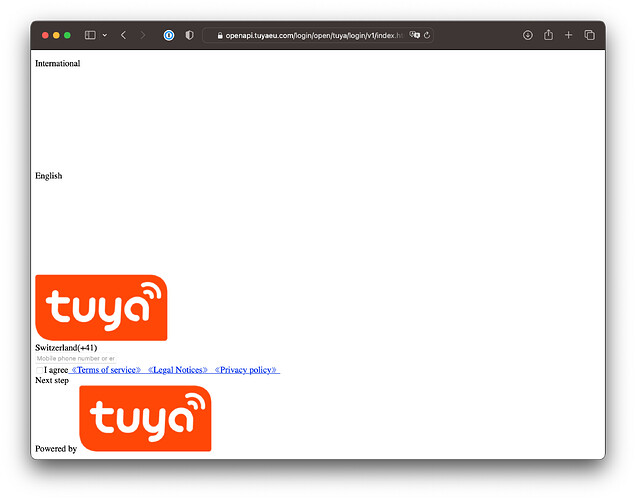Open the privacy shield report icon
The image size is (636, 500).
click(189, 35)
